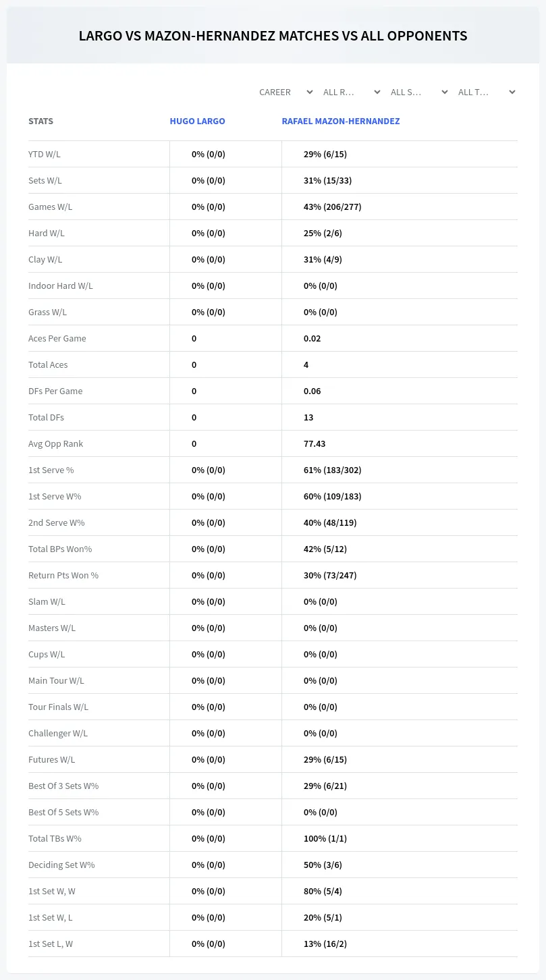Click the STATS column header
This screenshot has width=546, height=980.
pyautogui.click(x=40, y=121)
